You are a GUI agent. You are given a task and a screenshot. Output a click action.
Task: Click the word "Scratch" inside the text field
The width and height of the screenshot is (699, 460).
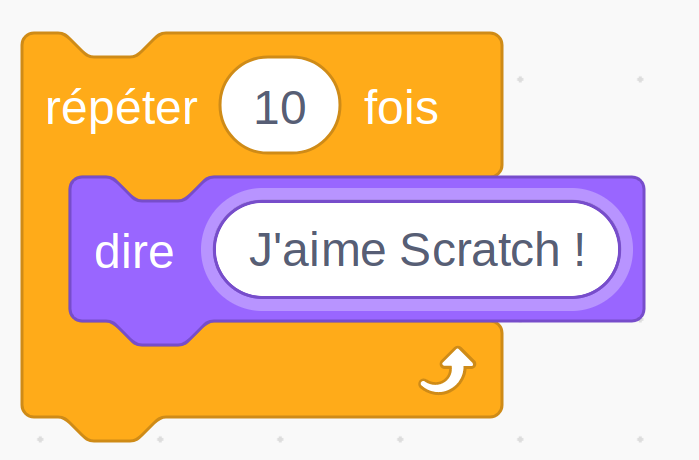point(479,250)
